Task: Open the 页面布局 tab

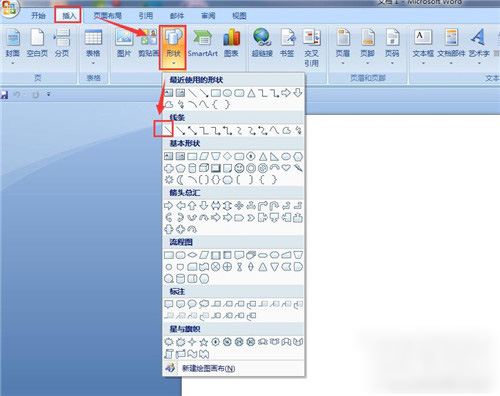Action: [x=107, y=16]
